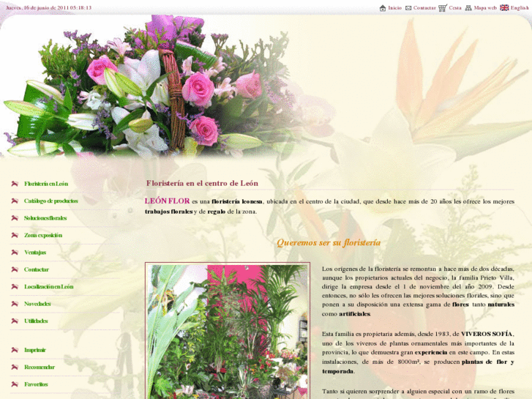
Task: Click the Queremos ser su floristería heading
Action: 329,242
